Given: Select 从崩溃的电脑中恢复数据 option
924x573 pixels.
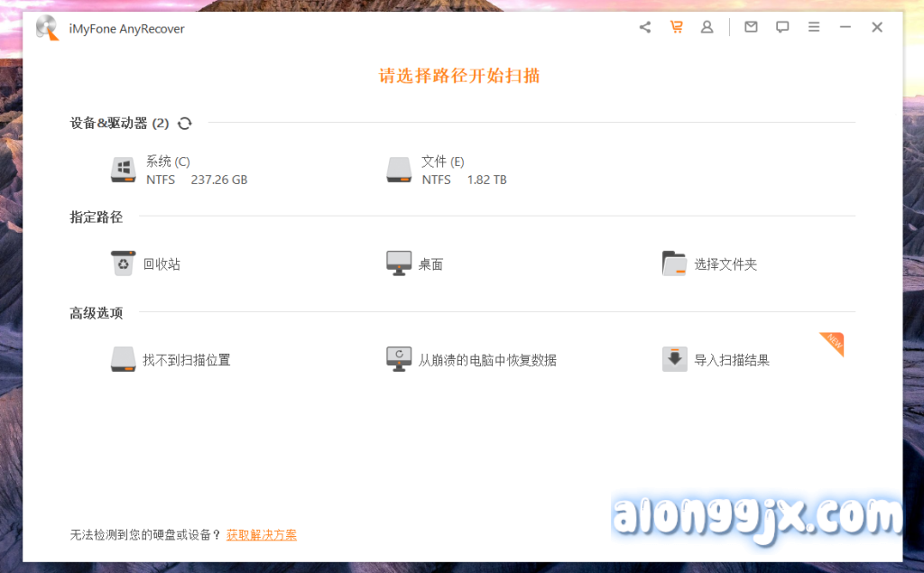Looking at the screenshot, I should [x=487, y=360].
